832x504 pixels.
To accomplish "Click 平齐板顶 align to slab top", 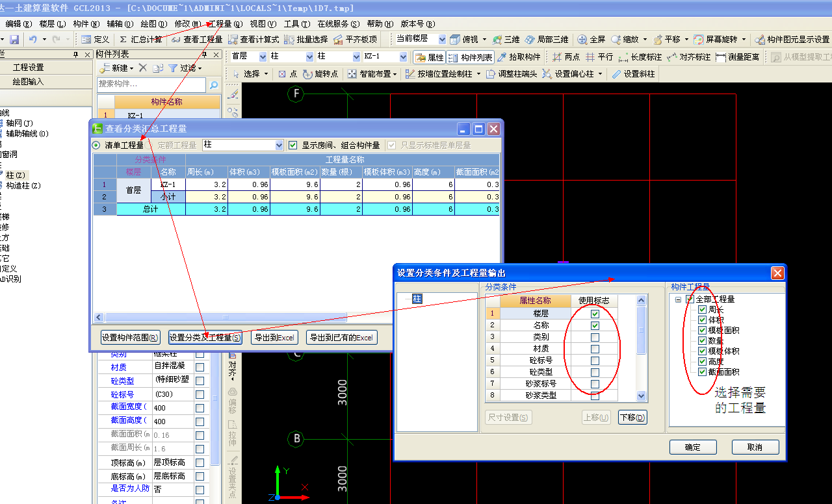I will point(355,40).
